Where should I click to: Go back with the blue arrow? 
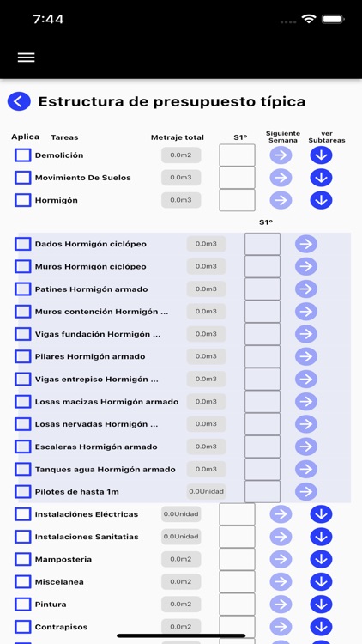coord(19,101)
